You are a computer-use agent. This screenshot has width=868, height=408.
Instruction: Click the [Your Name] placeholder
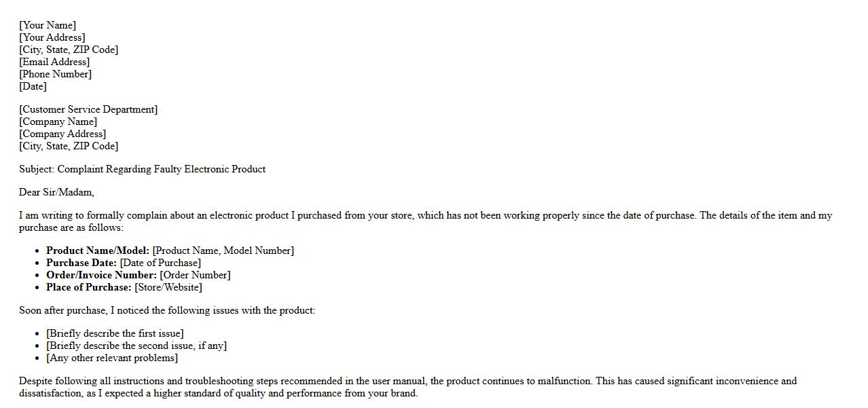[48, 25]
